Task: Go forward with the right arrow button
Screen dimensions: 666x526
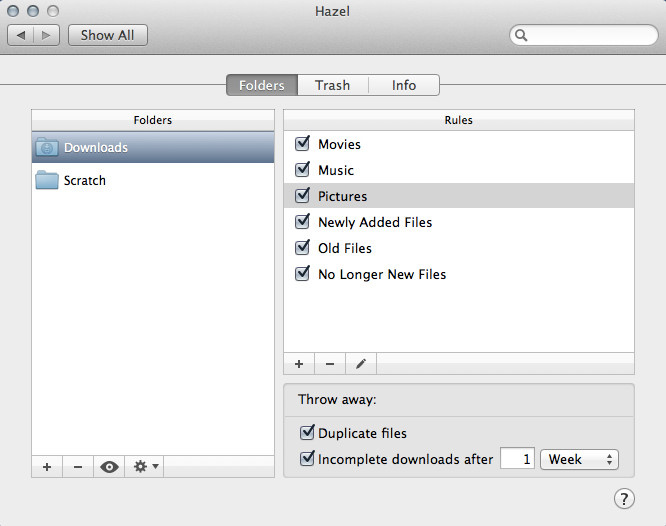Action: point(46,35)
